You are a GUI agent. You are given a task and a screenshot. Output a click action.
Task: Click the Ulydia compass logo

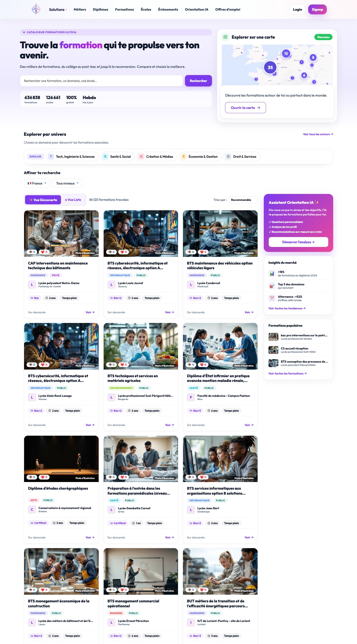[36, 9]
